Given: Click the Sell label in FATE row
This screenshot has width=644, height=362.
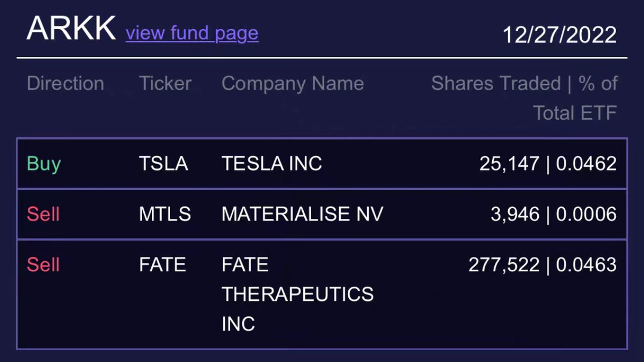Looking at the screenshot, I should click(43, 265).
